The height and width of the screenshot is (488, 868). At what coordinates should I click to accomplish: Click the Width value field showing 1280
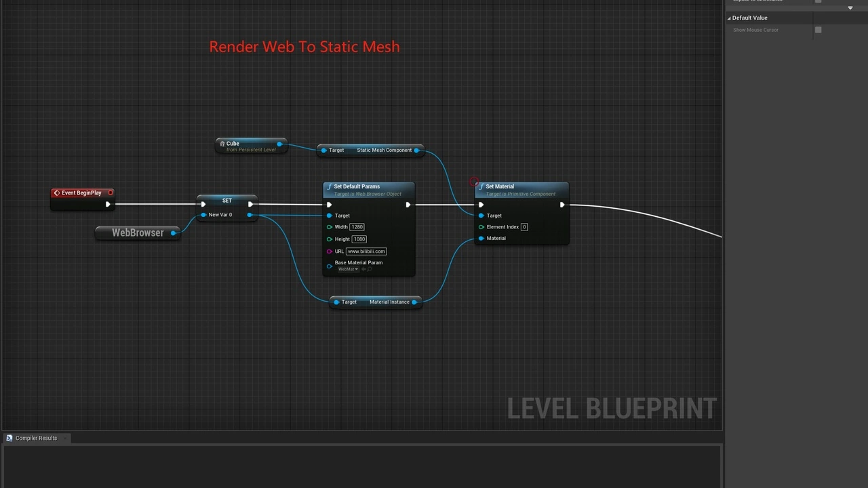coord(357,227)
